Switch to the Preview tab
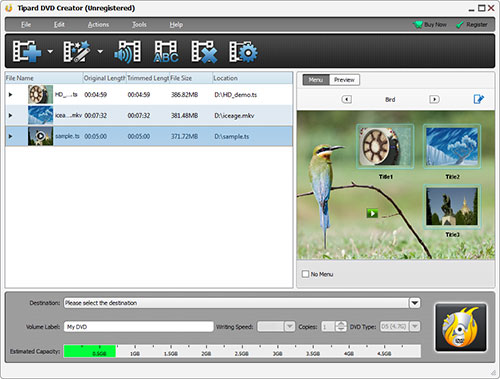This screenshot has height=379, width=500. (344, 80)
